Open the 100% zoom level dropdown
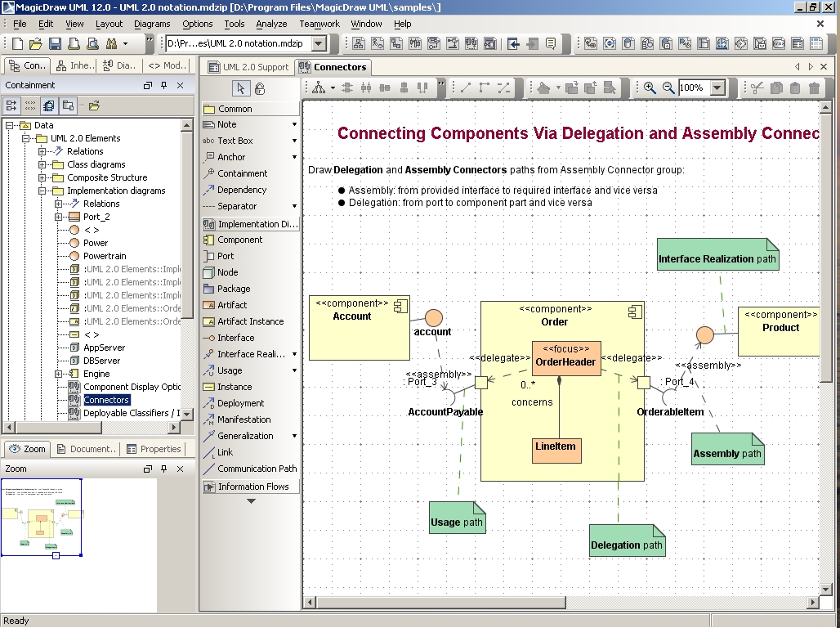Image resolution: width=840 pixels, height=628 pixels. tap(718, 87)
